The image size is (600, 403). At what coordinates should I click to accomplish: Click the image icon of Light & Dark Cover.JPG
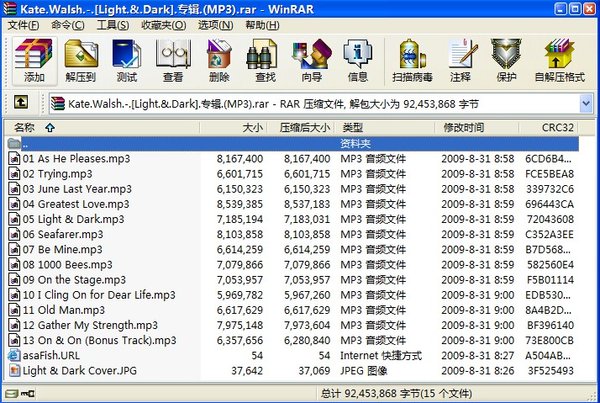[x=14, y=370]
